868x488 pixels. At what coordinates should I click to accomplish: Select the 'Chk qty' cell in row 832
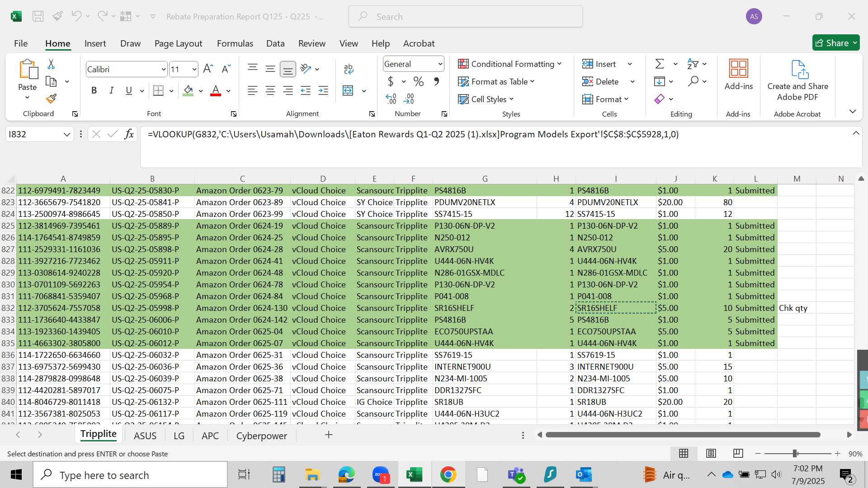point(797,308)
